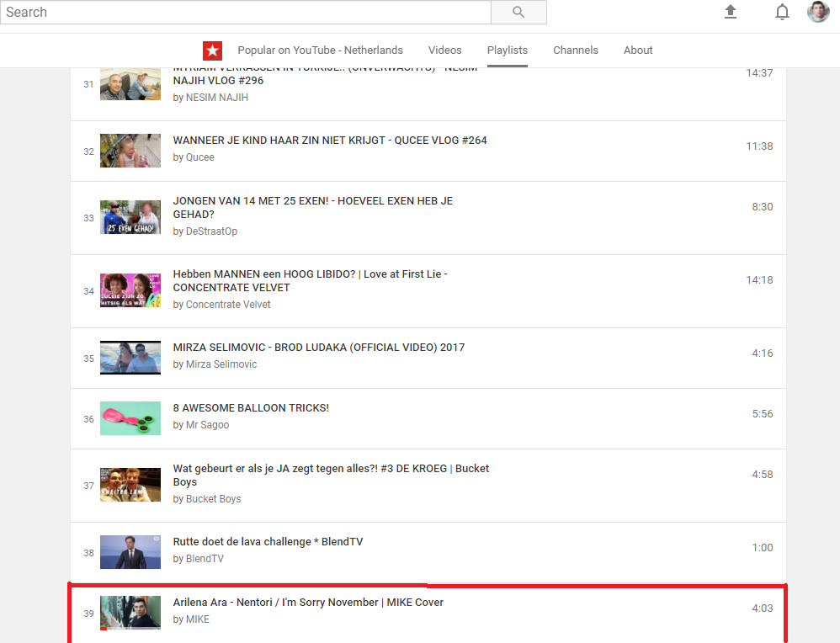Click the 5:56 duration of balloon tricks video
The width and height of the screenshot is (840, 643).
pos(763,414)
